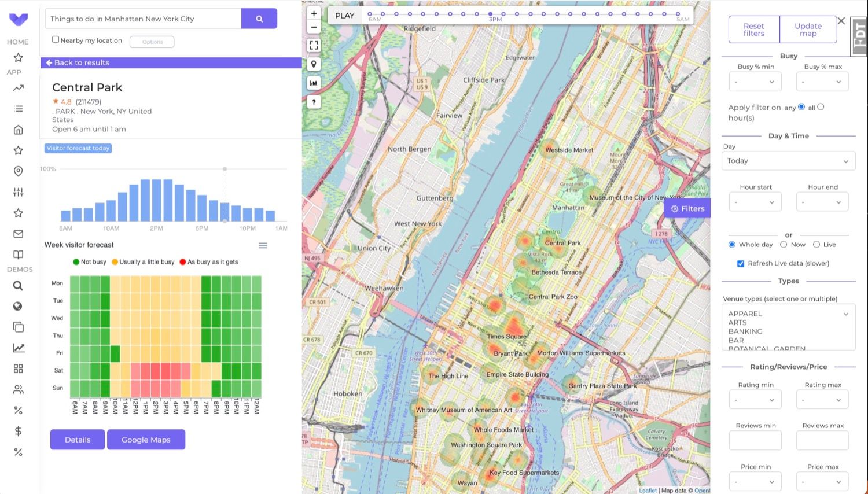Select the 'any' hours radio button
Image resolution: width=868 pixels, height=494 pixels.
click(x=801, y=106)
